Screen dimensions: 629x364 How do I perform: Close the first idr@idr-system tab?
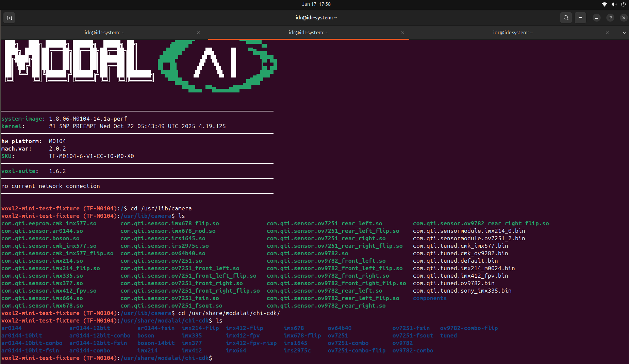coord(198,33)
